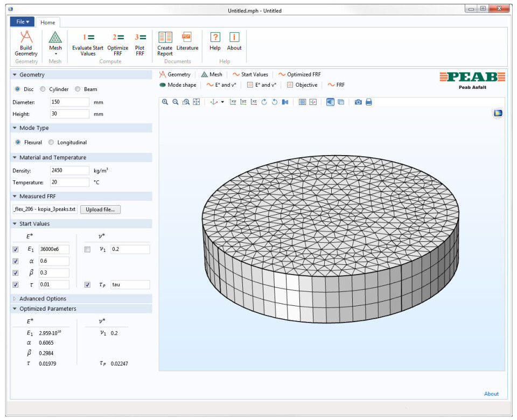Click the default 3D axis view icon

214,102
